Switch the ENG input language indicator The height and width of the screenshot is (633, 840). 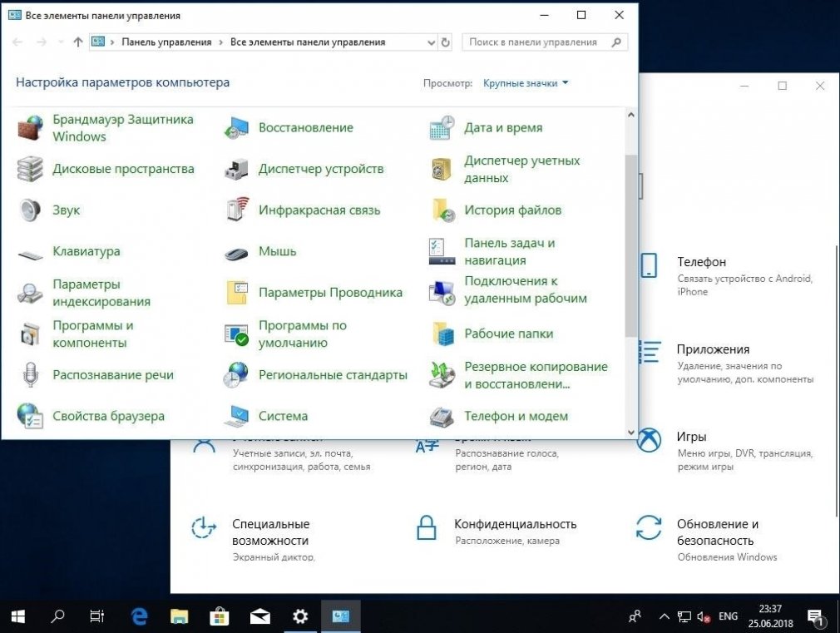(728, 616)
